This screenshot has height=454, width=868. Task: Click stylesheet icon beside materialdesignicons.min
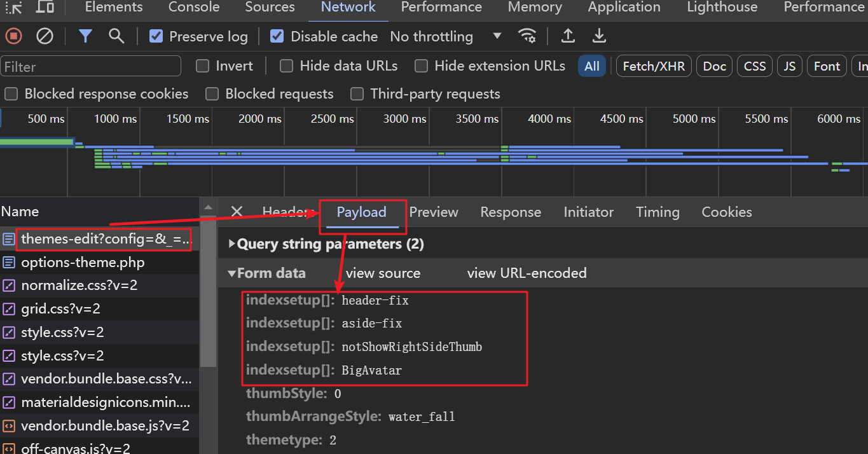tap(9, 402)
